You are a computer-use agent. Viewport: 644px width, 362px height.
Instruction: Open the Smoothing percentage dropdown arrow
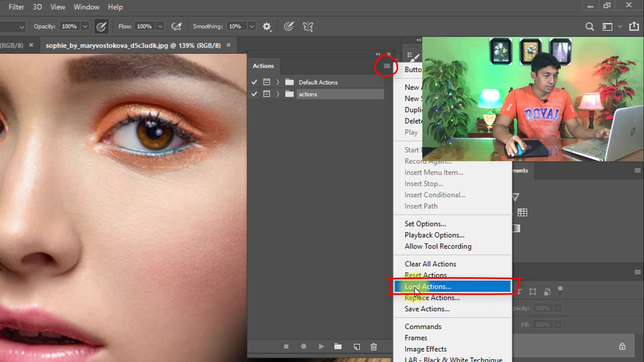point(252,26)
